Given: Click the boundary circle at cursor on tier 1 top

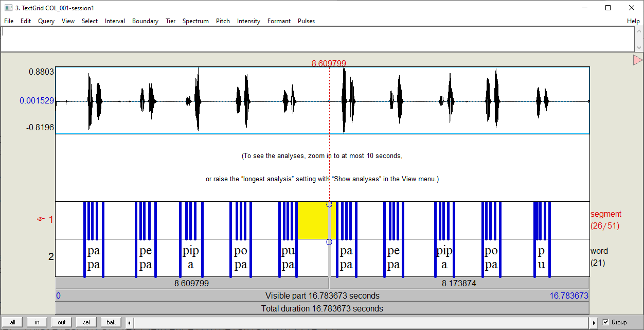Looking at the screenshot, I should [x=329, y=204].
